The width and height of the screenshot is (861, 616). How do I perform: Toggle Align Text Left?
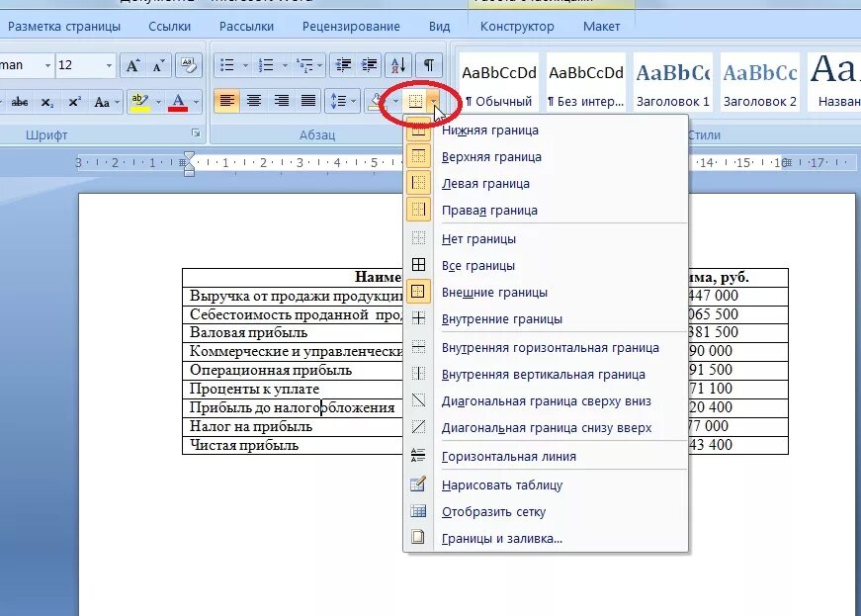coord(226,101)
